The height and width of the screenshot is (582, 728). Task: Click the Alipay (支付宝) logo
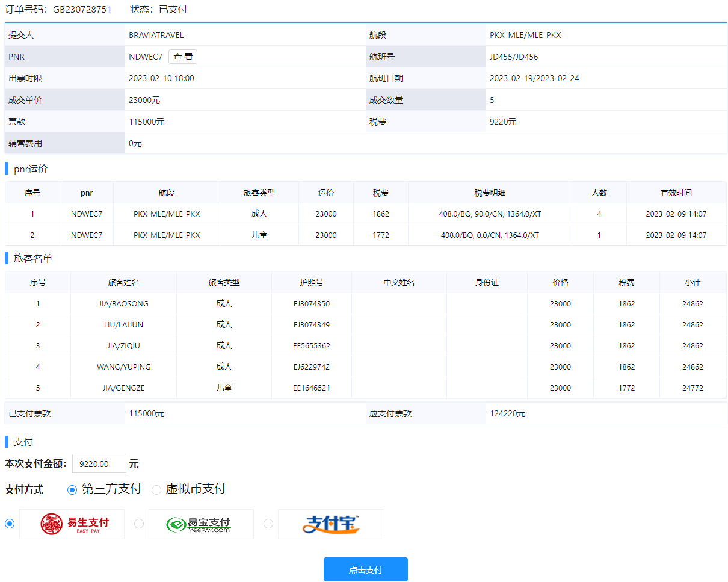coord(330,524)
